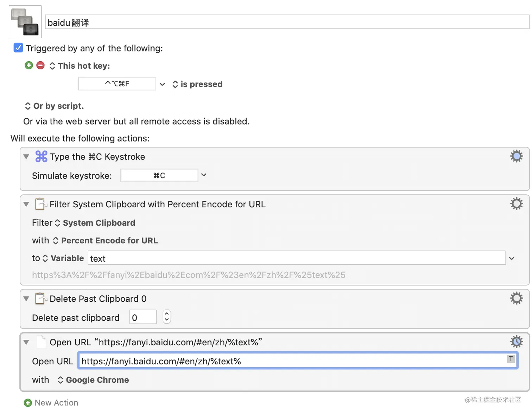This screenshot has width=532, height=414.
Task: Collapse the Filter System Clipboard action
Action: tap(26, 204)
